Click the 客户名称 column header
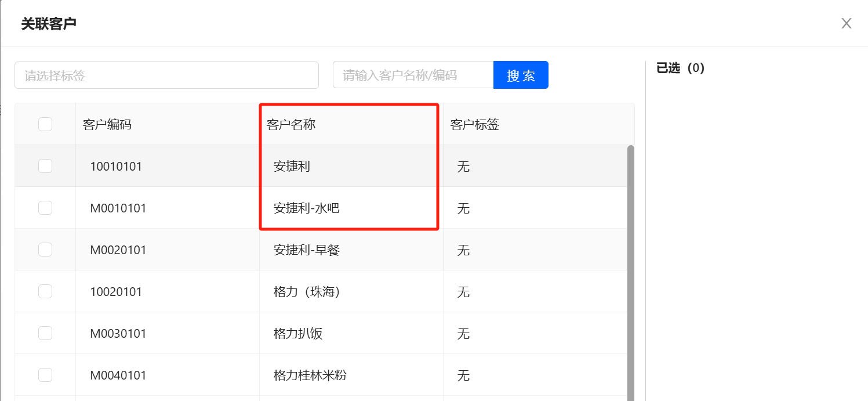The width and height of the screenshot is (868, 401). [291, 124]
